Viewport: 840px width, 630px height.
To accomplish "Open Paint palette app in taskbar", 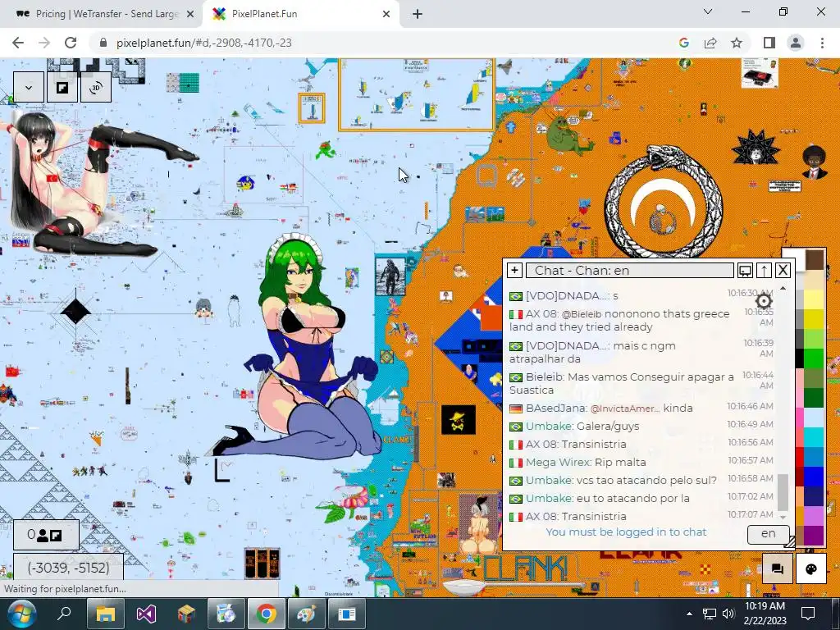I will [x=307, y=614].
